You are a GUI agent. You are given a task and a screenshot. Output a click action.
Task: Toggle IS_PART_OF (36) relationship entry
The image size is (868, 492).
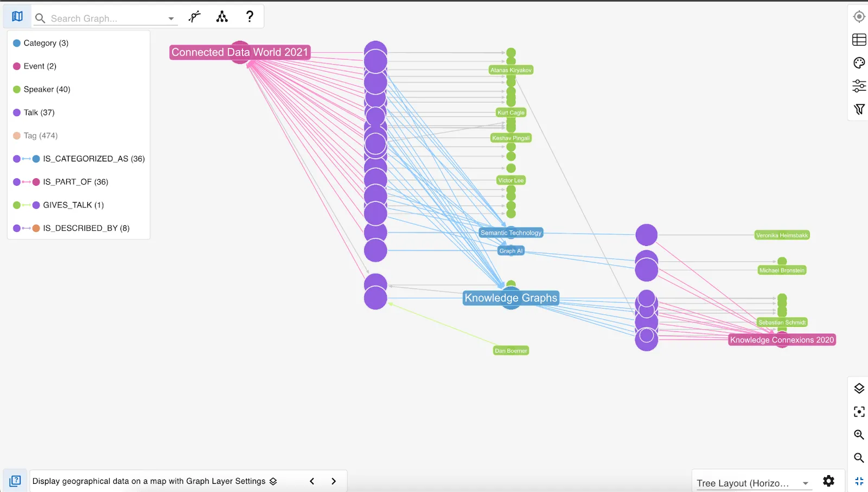point(61,182)
